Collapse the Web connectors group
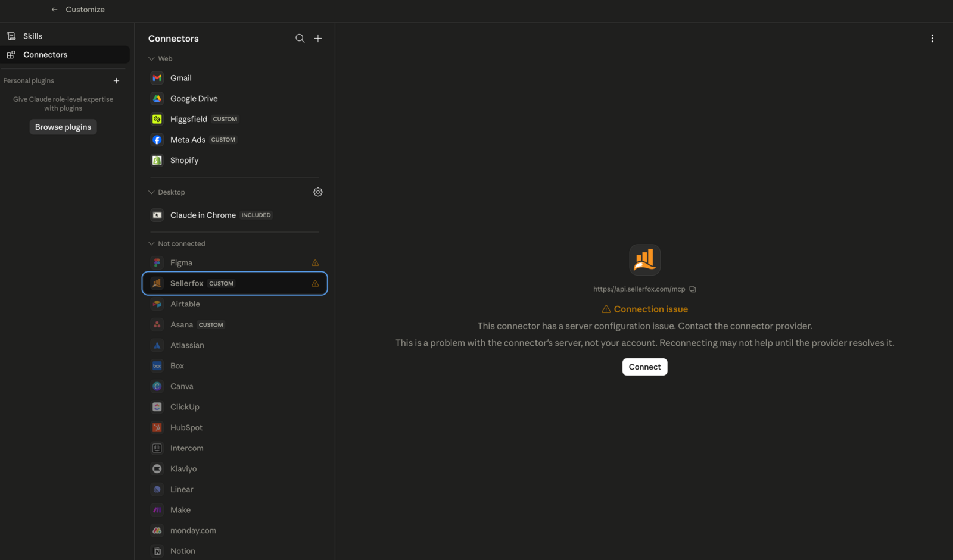953x560 pixels. pos(151,59)
